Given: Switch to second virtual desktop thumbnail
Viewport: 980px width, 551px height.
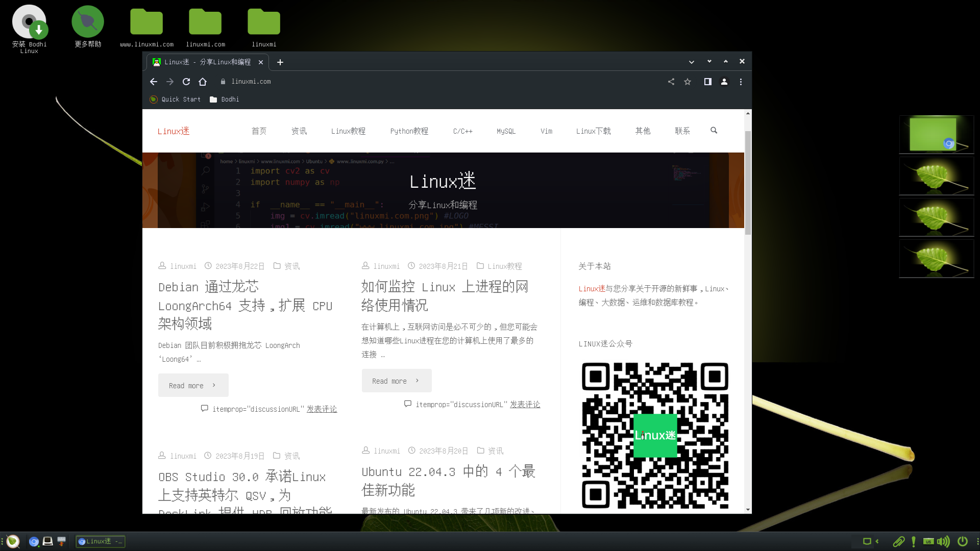Looking at the screenshot, I should (937, 176).
